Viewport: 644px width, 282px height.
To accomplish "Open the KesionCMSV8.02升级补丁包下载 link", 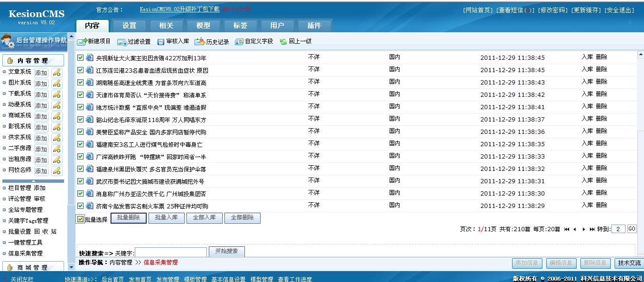I will coord(180,9).
